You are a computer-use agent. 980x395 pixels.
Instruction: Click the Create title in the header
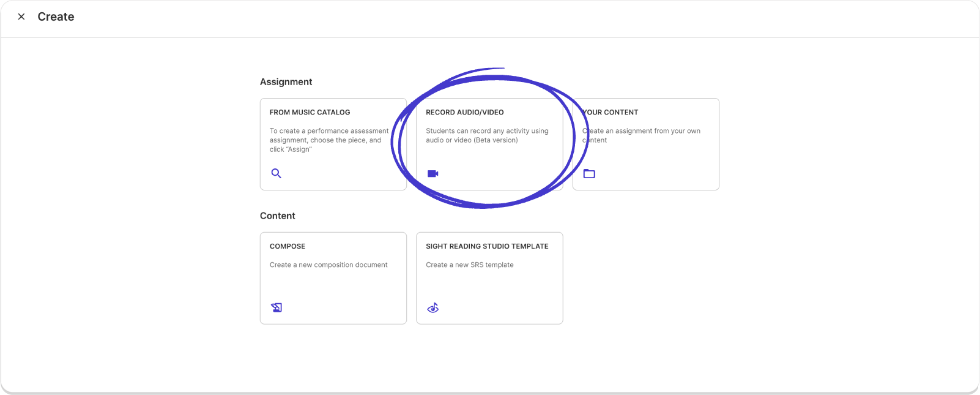[x=56, y=17]
